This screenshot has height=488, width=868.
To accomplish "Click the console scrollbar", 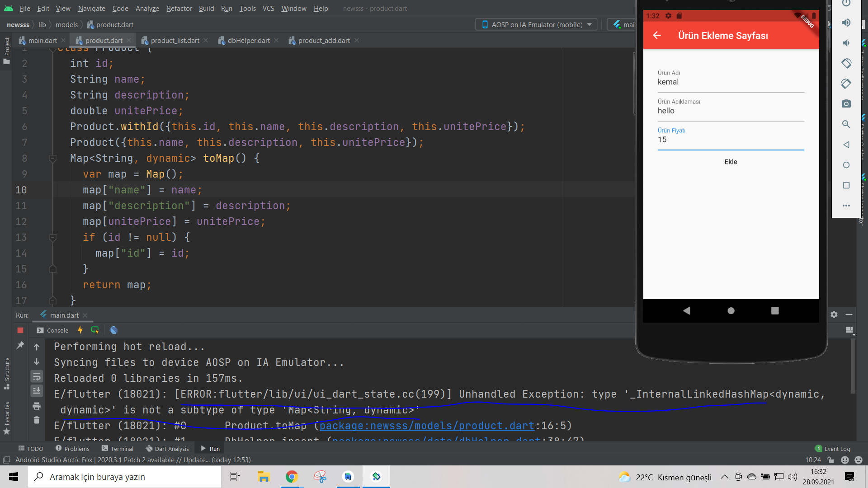I will pos(853,366).
